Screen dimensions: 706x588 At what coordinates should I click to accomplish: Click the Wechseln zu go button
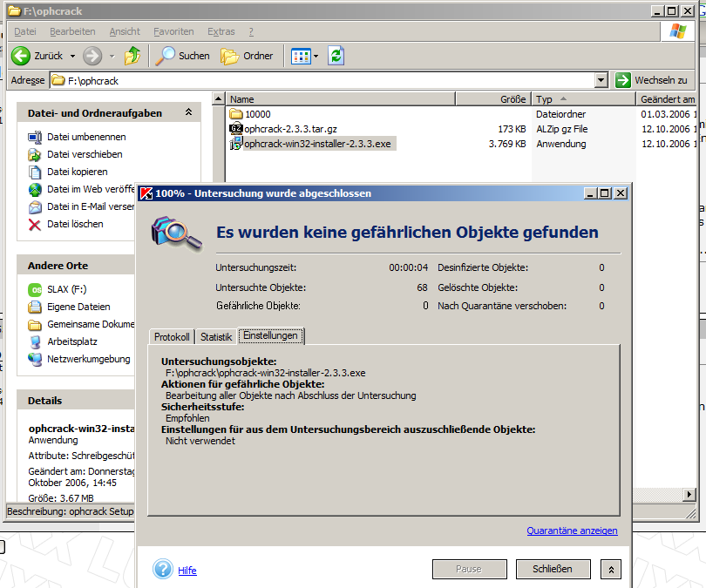pyautogui.click(x=651, y=80)
